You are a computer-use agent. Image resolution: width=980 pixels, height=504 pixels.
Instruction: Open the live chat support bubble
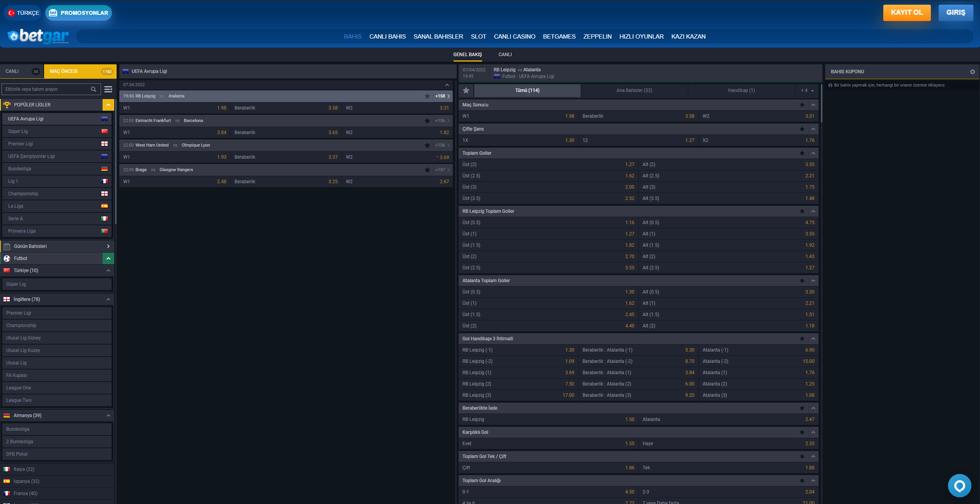point(959,485)
